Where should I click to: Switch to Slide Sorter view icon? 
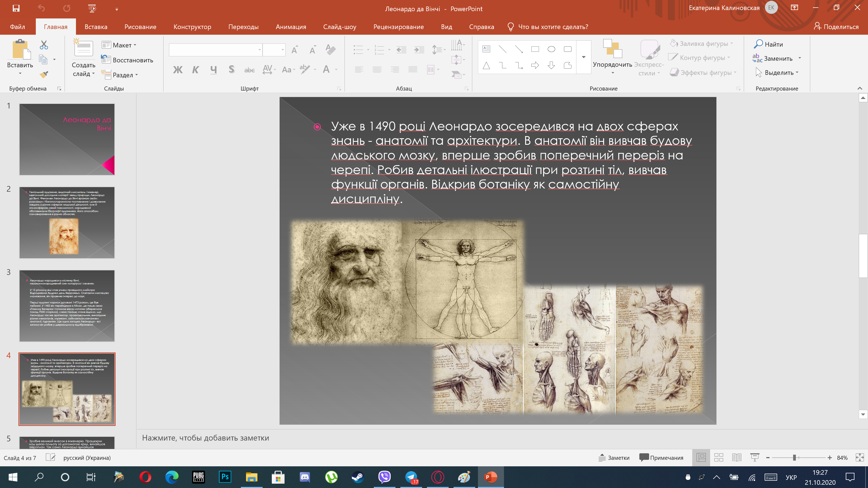(x=719, y=458)
